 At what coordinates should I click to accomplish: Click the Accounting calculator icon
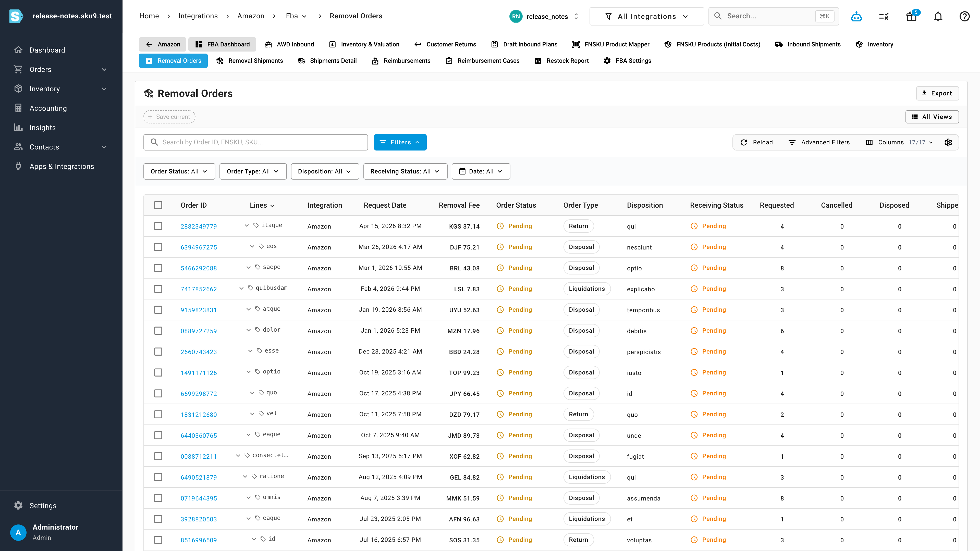(x=18, y=108)
